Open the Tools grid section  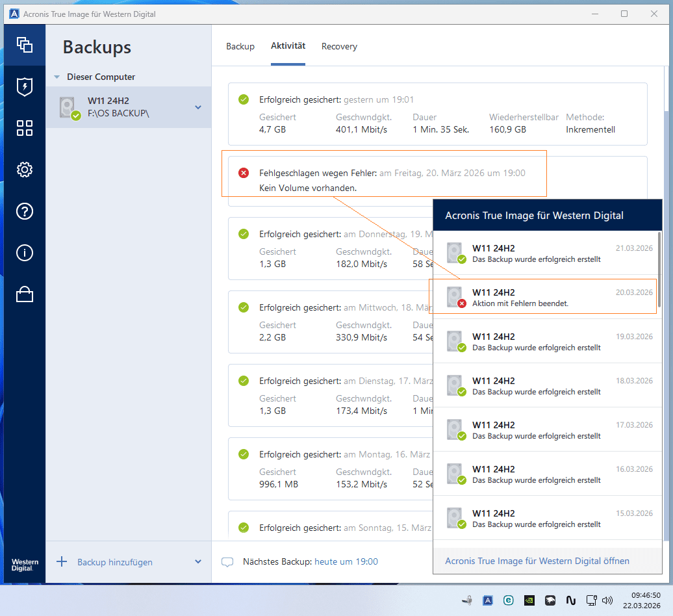[x=25, y=128]
